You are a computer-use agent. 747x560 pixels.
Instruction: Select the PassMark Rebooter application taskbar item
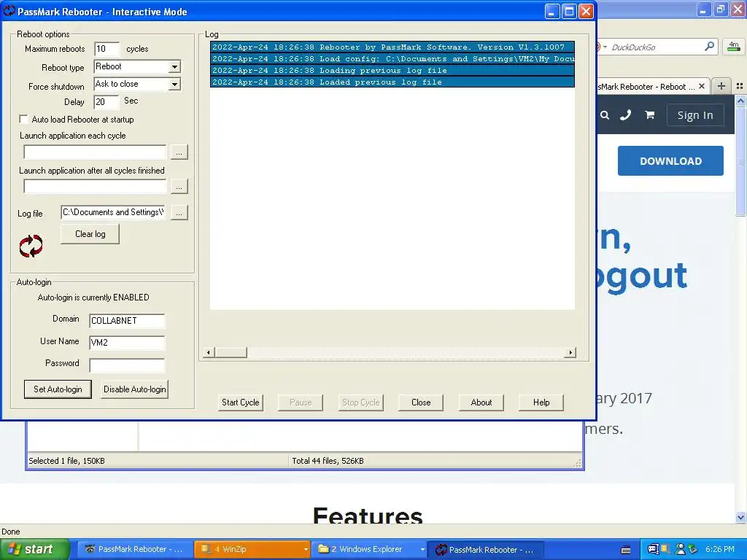tap(486, 549)
